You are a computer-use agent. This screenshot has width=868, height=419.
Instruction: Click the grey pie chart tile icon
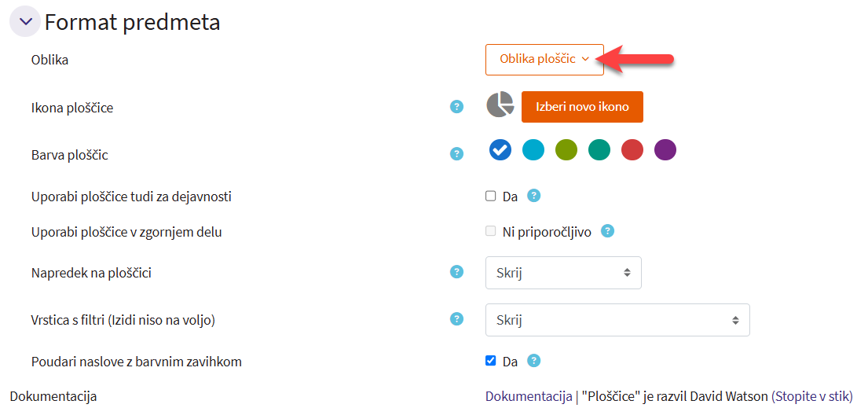click(500, 105)
